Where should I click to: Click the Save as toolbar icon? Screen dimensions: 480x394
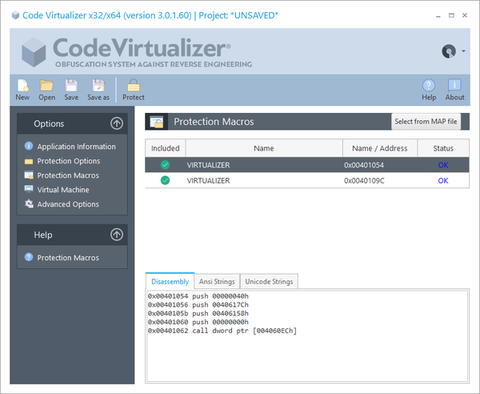coord(98,86)
